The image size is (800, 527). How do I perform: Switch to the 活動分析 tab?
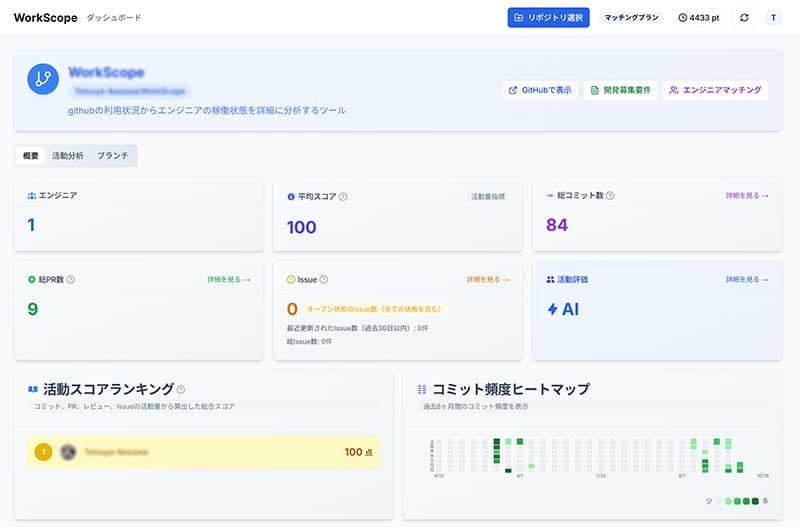68,156
